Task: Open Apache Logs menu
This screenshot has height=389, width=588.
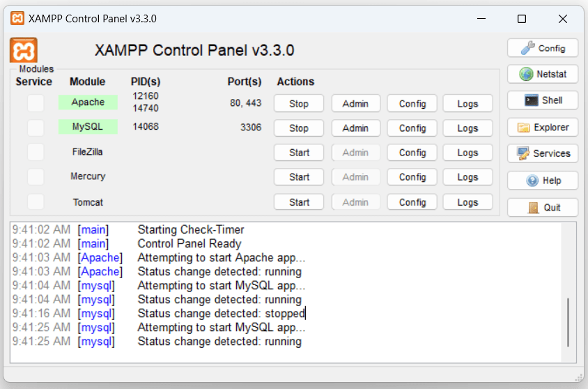Action: tap(467, 104)
